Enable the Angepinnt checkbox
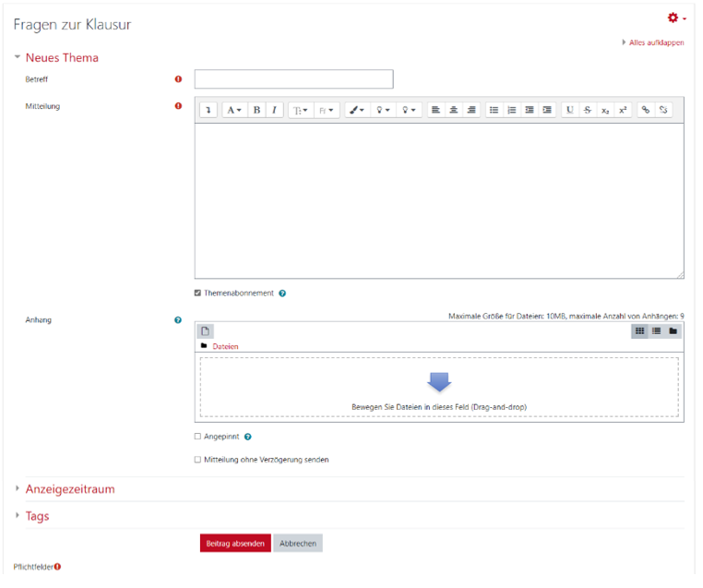 point(197,437)
